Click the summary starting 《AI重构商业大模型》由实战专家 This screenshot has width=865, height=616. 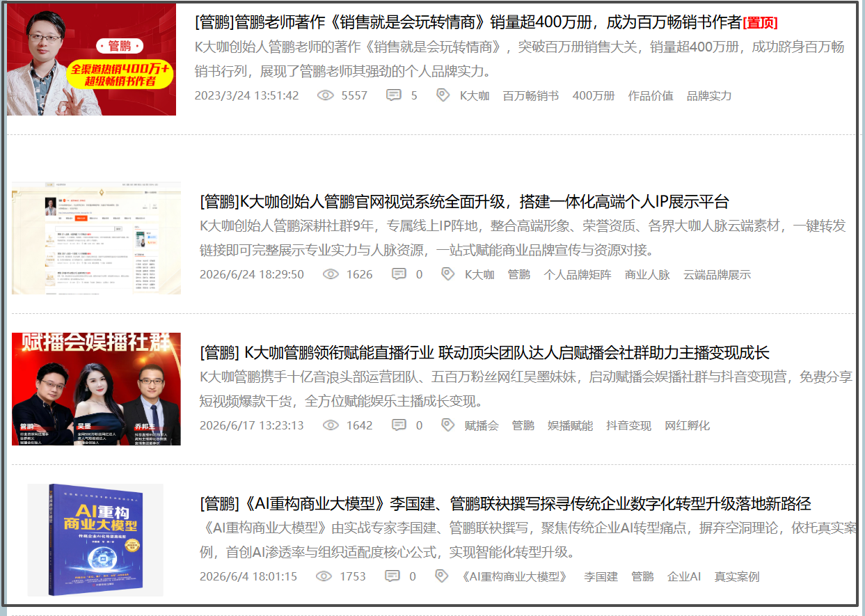coord(528,540)
